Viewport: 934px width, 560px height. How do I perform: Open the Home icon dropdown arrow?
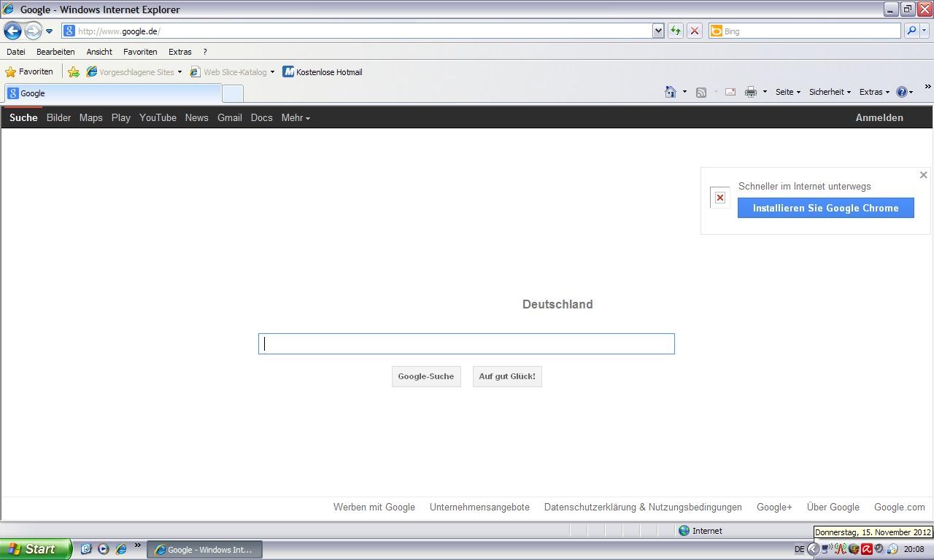tap(684, 92)
